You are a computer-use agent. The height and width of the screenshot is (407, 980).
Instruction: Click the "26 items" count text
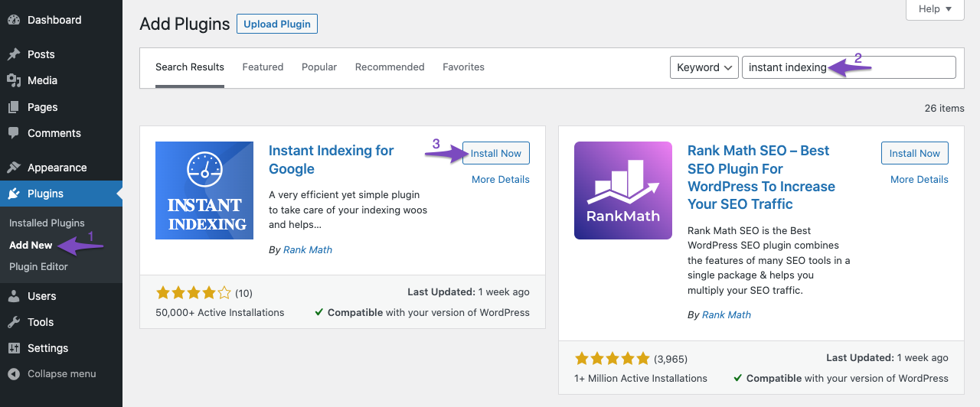944,108
